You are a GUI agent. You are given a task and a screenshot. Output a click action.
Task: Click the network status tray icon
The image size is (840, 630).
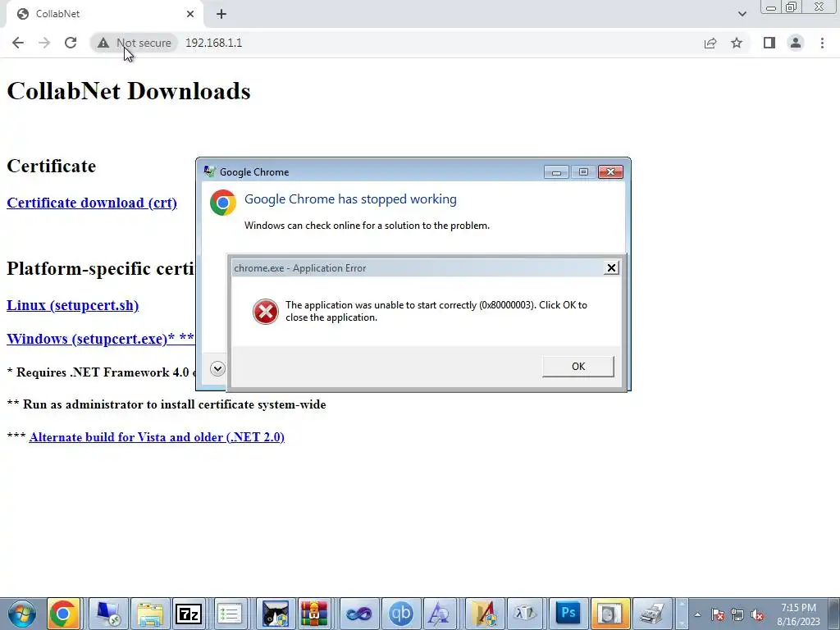pos(737,614)
